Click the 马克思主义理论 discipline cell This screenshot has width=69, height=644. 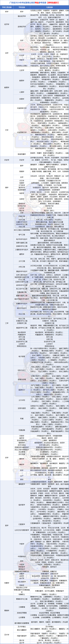(22, 66)
